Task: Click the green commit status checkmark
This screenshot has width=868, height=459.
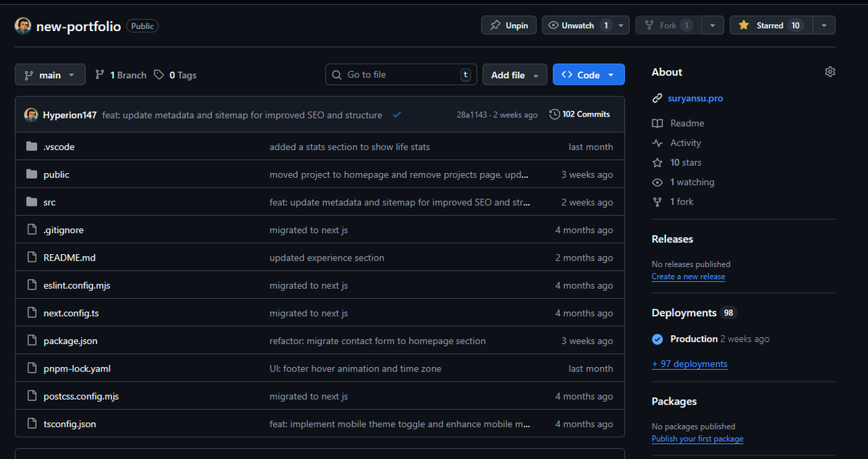Action: [397, 115]
